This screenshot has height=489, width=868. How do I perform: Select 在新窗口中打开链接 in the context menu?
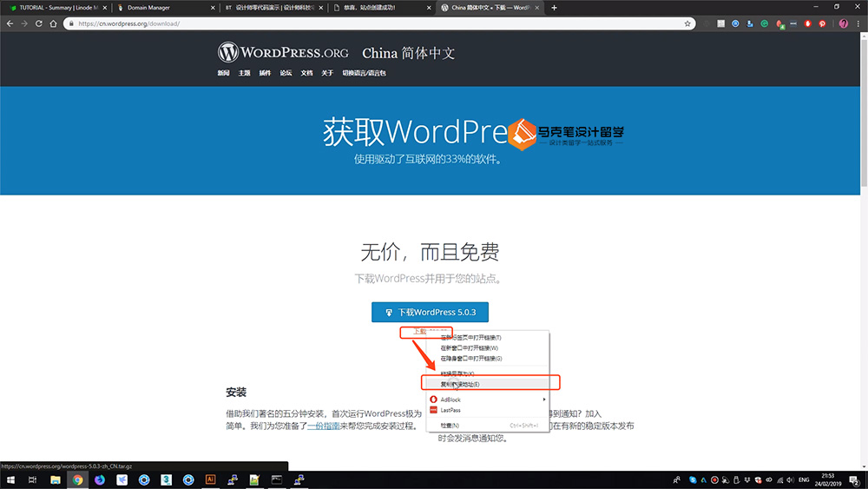point(488,347)
